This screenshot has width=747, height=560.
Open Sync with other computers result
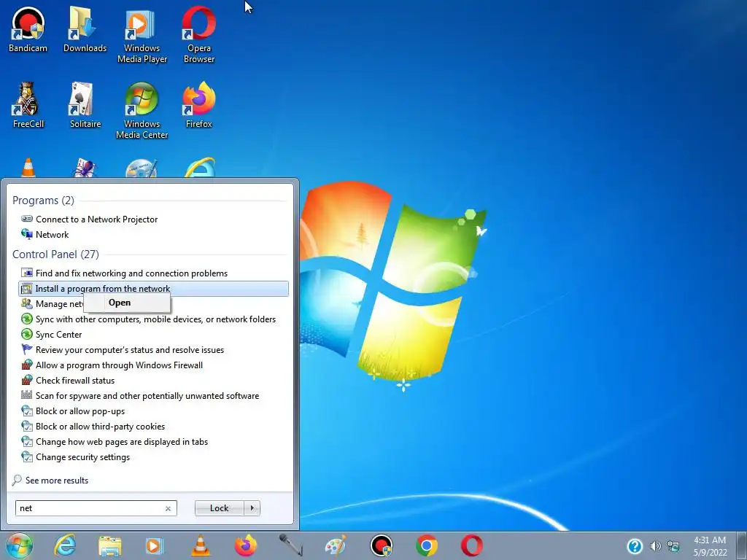(153, 319)
